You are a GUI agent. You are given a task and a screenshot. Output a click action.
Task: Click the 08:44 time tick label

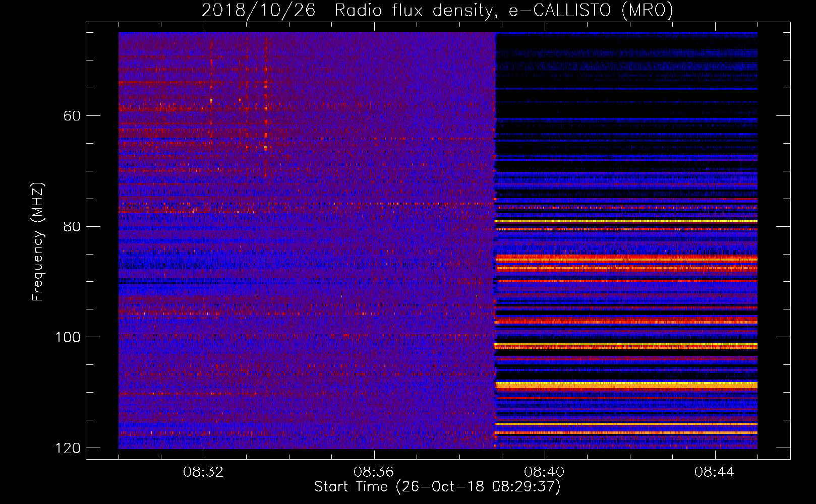point(715,472)
